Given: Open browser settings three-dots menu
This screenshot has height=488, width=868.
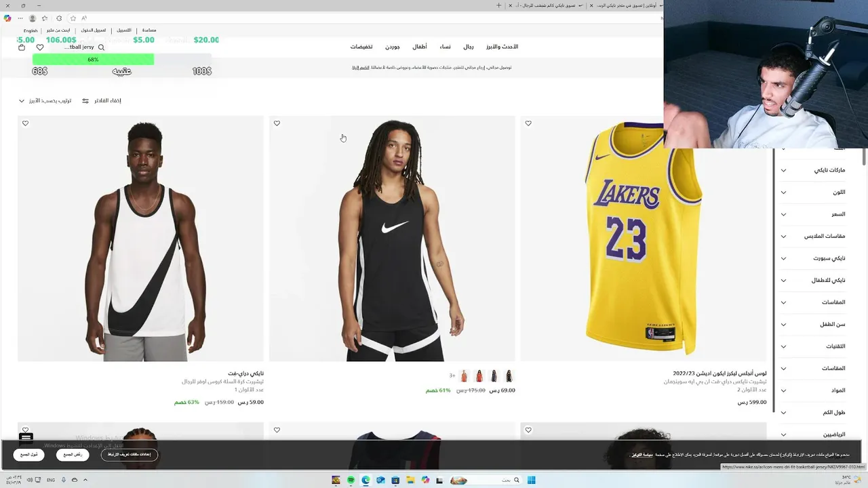Looking at the screenshot, I should coord(20,18).
